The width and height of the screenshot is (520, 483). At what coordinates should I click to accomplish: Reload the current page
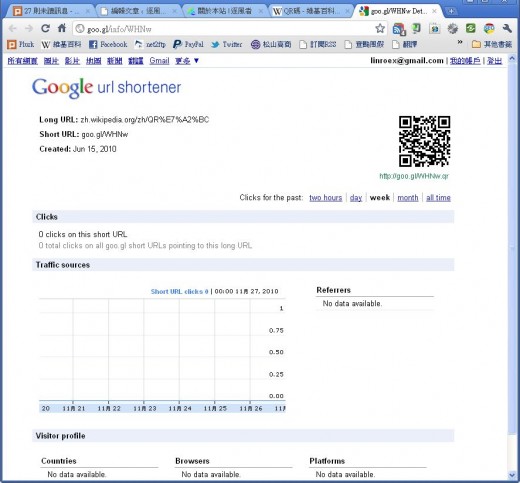coord(45,29)
